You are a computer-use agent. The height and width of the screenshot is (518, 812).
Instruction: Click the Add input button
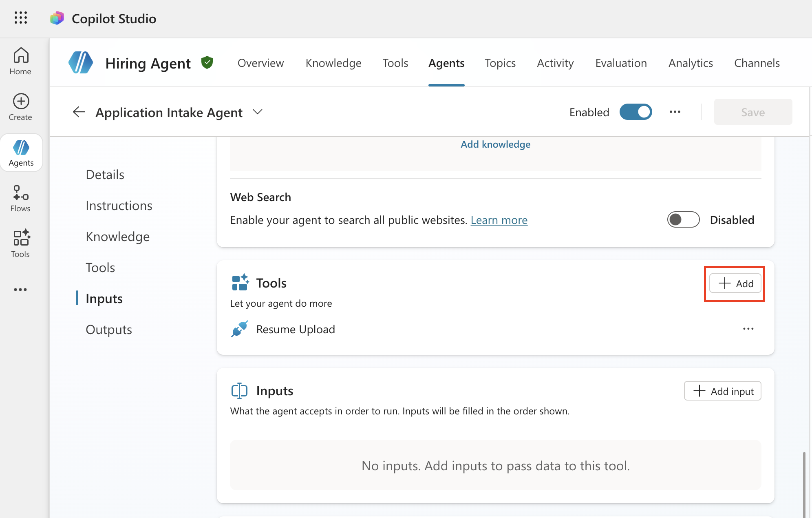722,391
